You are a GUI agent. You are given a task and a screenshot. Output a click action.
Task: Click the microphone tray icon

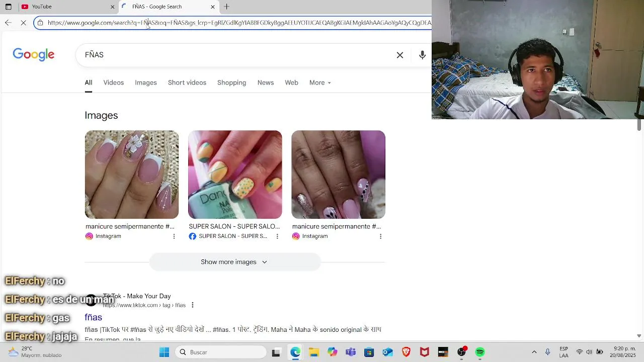[547, 352]
